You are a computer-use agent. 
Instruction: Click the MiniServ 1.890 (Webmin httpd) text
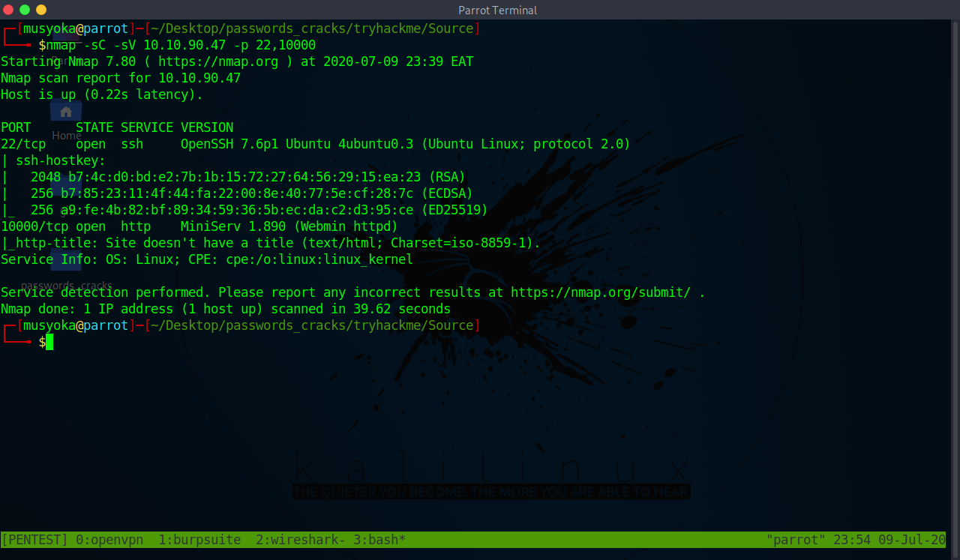(289, 226)
